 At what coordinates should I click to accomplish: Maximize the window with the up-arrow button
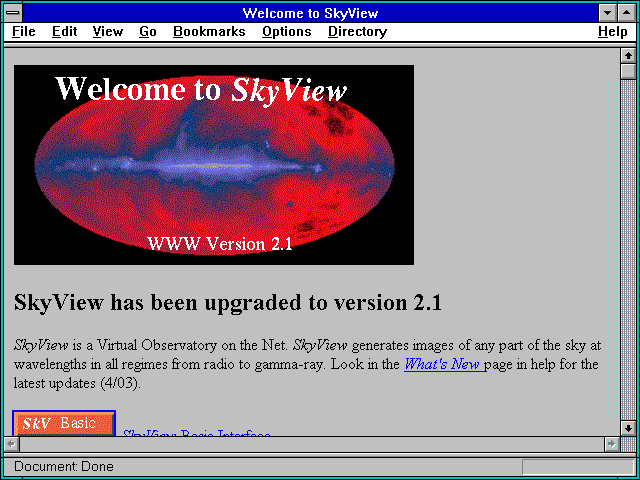(627, 13)
